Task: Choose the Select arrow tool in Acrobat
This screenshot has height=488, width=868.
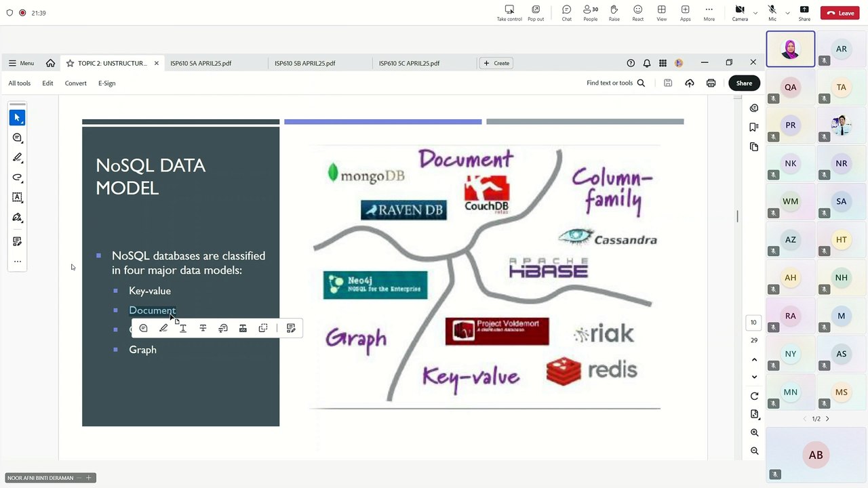Action: 17,118
